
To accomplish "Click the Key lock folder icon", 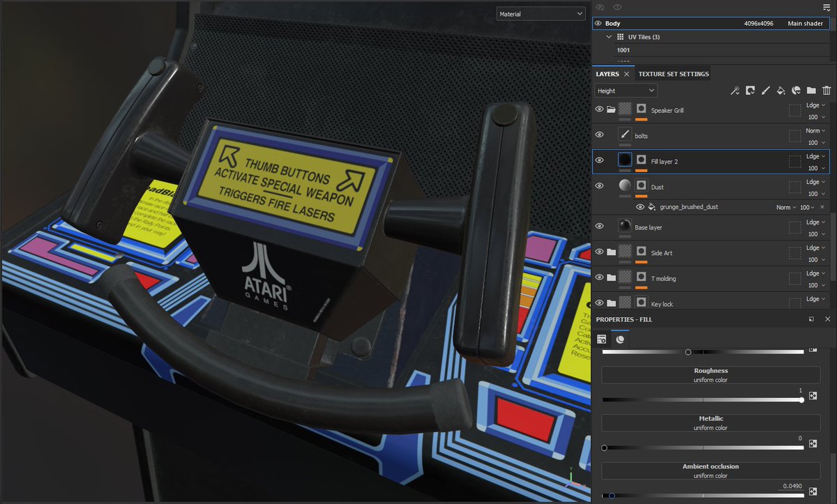I will pos(611,303).
